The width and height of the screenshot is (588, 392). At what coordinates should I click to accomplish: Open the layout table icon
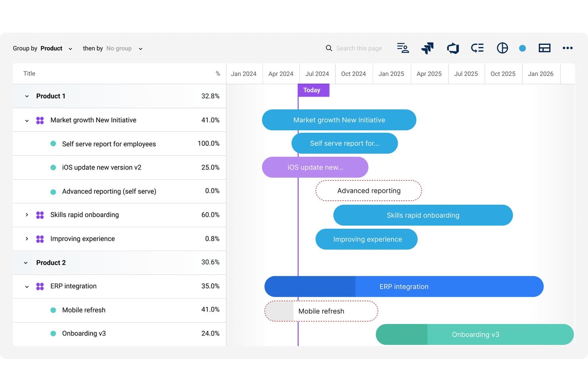point(544,48)
